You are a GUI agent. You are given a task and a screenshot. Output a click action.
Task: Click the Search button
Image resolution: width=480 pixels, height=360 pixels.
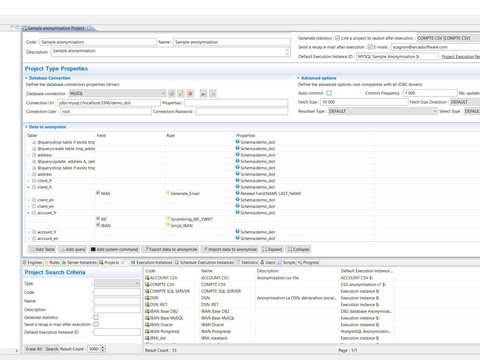pos(52,349)
